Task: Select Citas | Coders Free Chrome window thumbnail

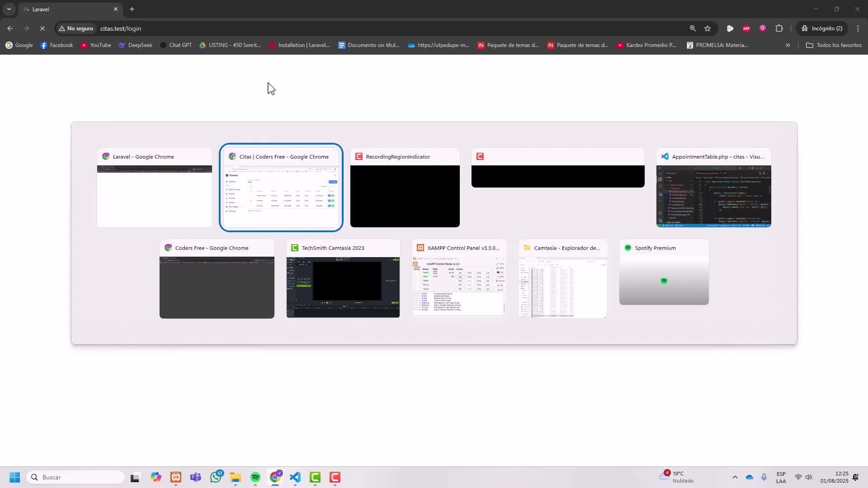Action: [x=281, y=188]
